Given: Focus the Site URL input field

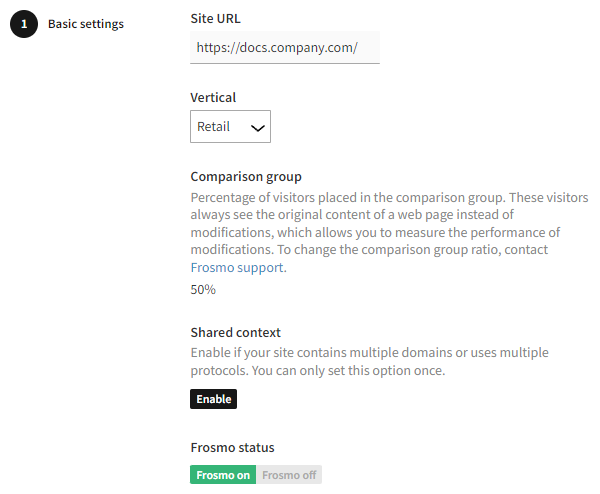Looking at the screenshot, I should coord(284,47).
